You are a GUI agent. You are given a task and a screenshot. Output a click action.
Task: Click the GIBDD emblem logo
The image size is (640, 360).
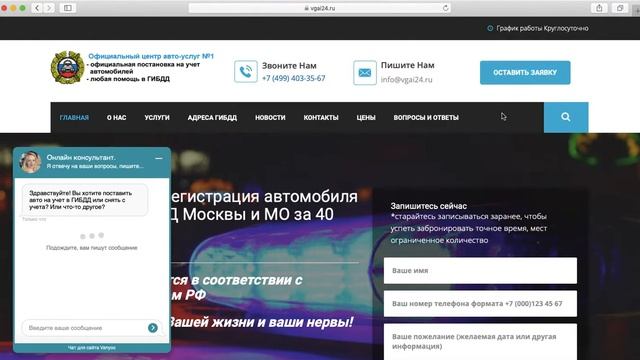tap(67, 67)
